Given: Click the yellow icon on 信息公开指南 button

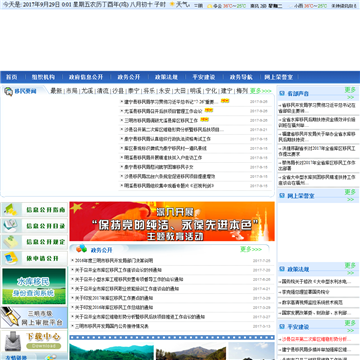Looking at the screenshot, I should pos(11,210).
